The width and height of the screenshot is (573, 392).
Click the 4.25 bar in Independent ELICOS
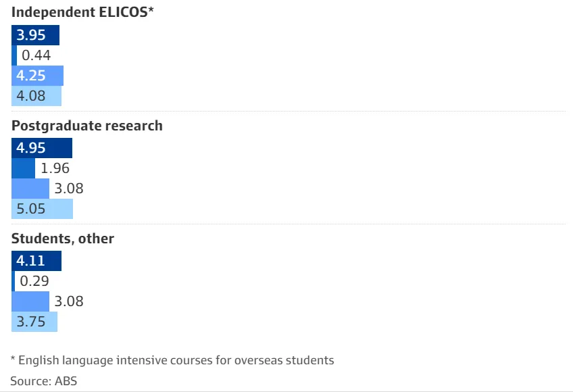pos(38,76)
